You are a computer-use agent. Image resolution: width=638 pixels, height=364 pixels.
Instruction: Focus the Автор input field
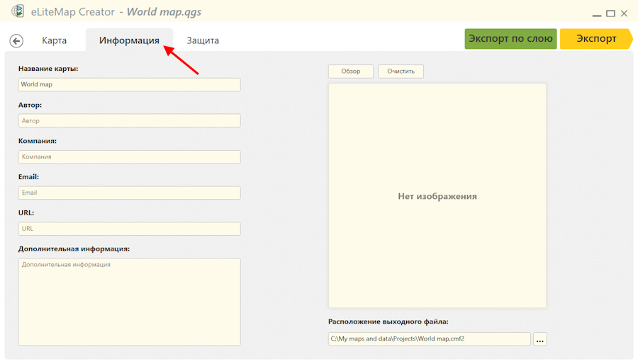129,121
